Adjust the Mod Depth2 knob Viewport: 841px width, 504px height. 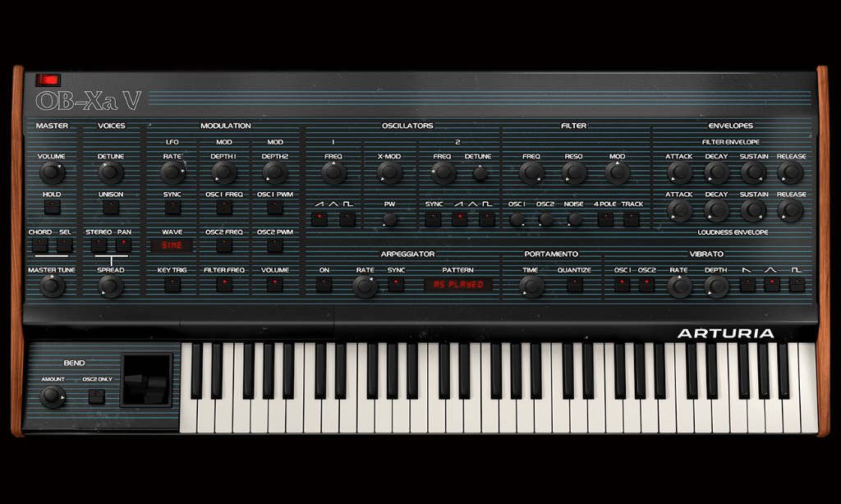coord(274,172)
